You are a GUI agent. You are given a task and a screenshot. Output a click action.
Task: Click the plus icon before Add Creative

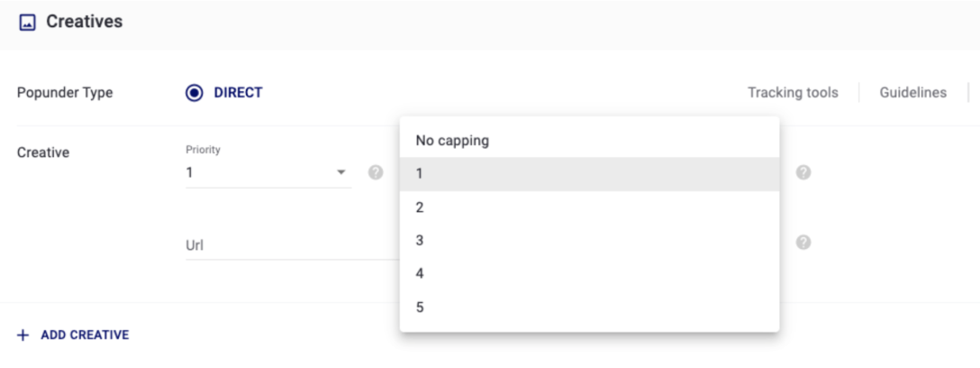click(23, 335)
